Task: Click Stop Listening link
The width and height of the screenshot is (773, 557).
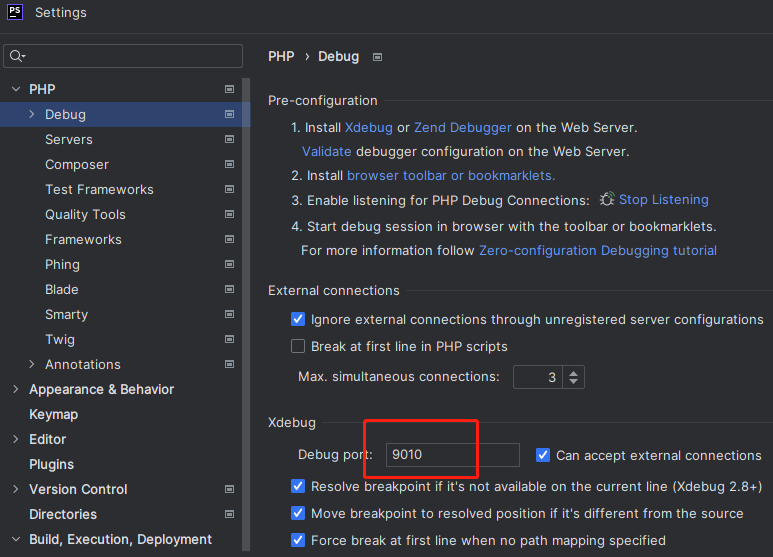Action: coord(664,200)
